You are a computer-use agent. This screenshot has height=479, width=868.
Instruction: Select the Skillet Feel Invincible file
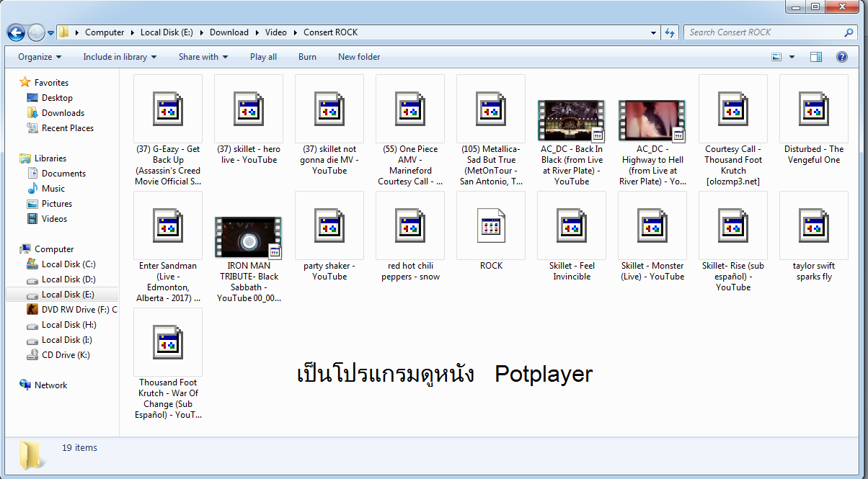[572, 236]
